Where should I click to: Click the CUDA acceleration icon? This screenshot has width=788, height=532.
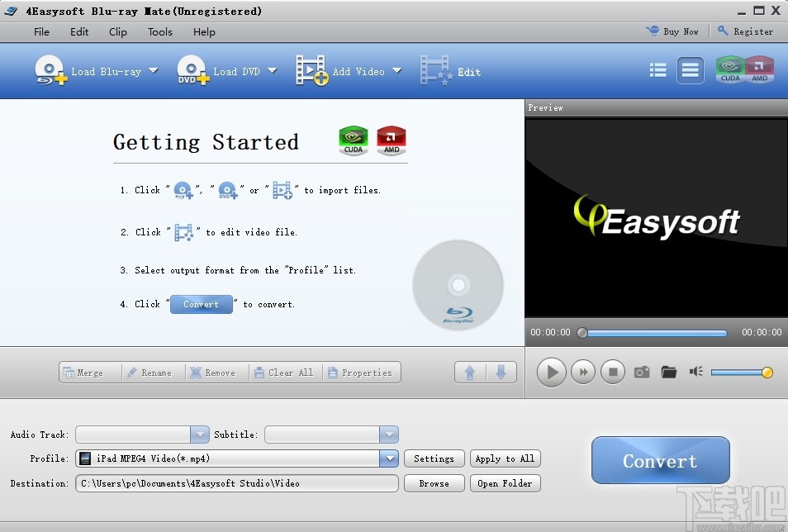(729, 70)
